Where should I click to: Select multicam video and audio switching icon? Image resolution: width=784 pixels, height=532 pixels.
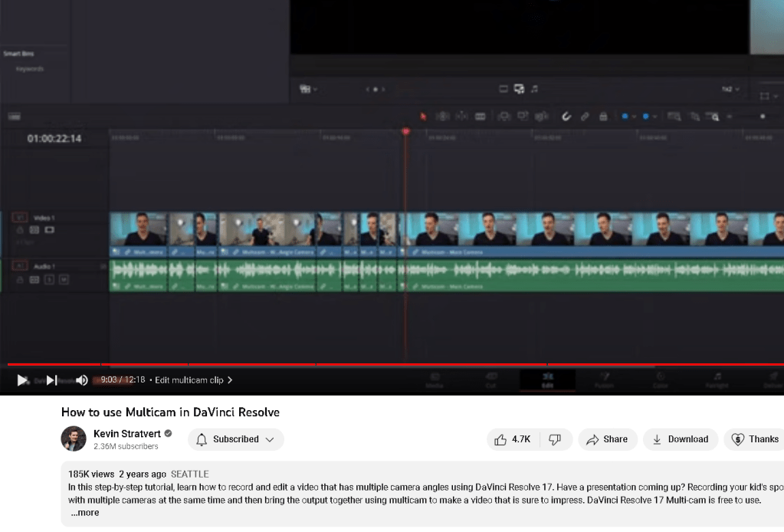click(520, 89)
